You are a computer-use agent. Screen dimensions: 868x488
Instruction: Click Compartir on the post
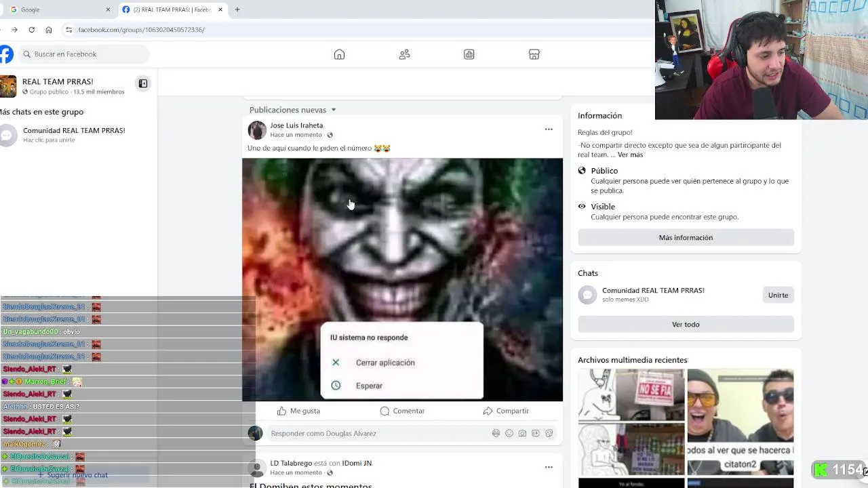[506, 411]
